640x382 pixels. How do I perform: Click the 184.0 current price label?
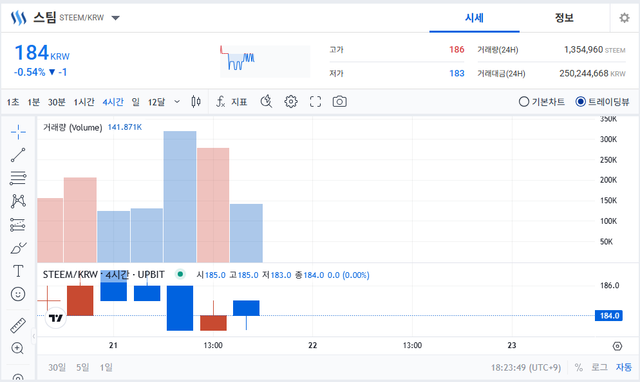pyautogui.click(x=609, y=315)
